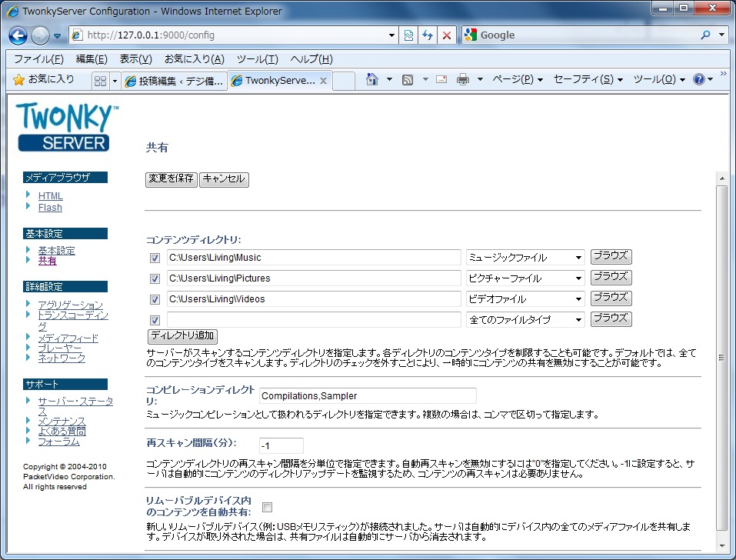Open the ネットワーク settings link
736x560 pixels.
62,358
